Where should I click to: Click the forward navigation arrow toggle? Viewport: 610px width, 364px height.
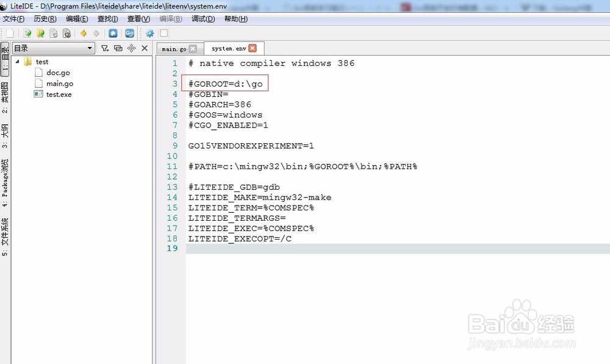(x=96, y=33)
